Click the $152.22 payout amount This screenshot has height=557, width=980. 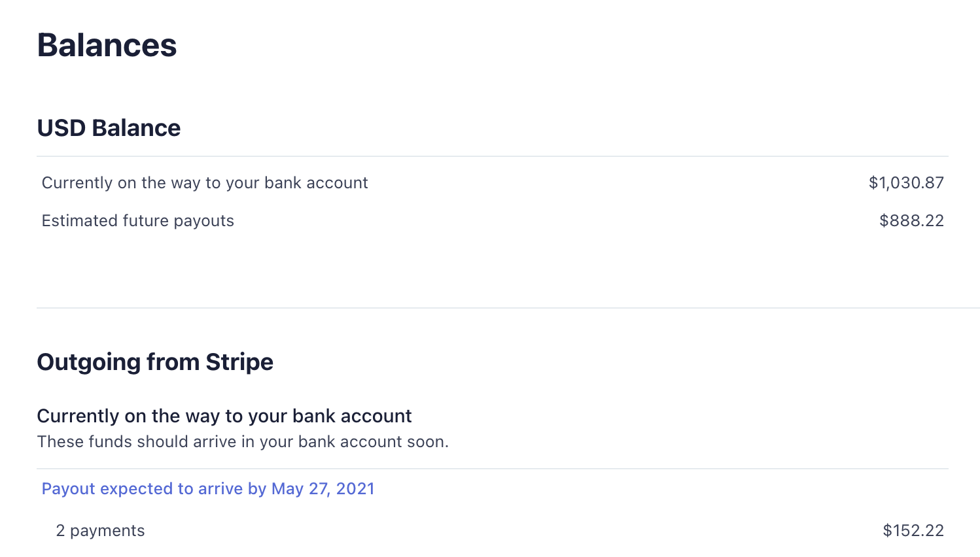point(913,531)
